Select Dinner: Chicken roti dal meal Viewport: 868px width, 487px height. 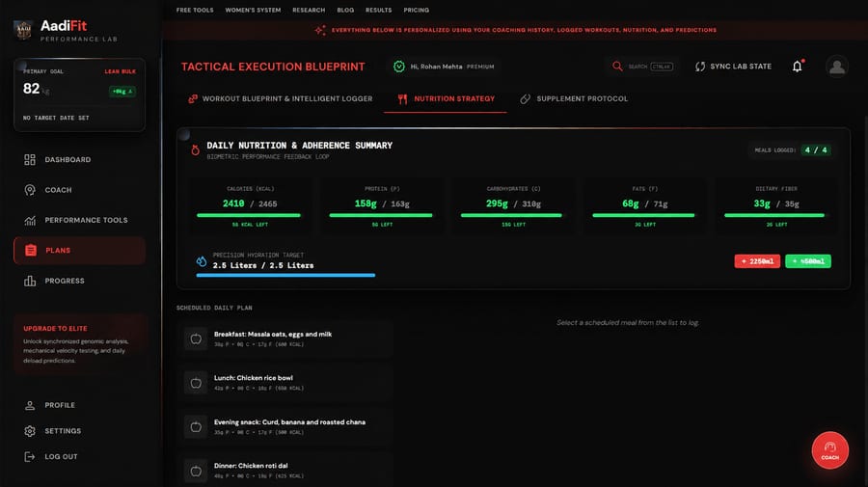[285, 471]
